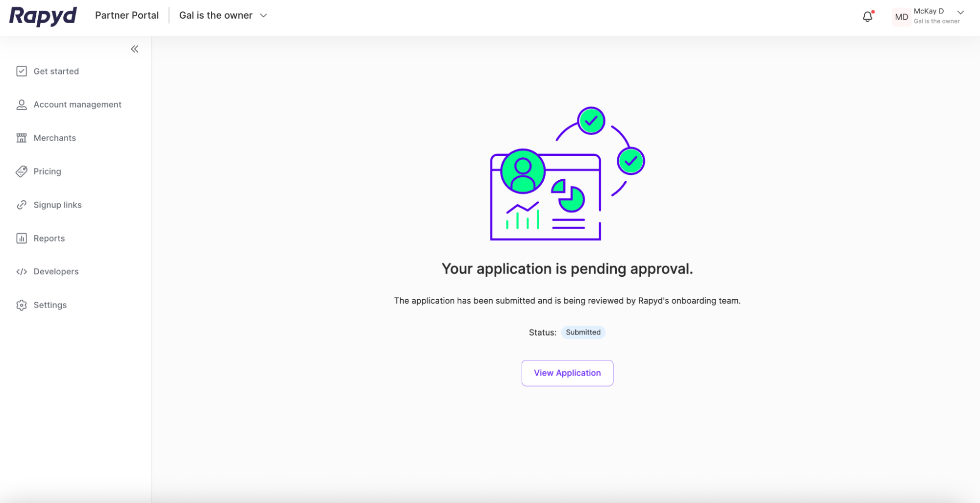Screen dimensions: 980x503
Task: Click the View Application button
Action: tap(567, 373)
